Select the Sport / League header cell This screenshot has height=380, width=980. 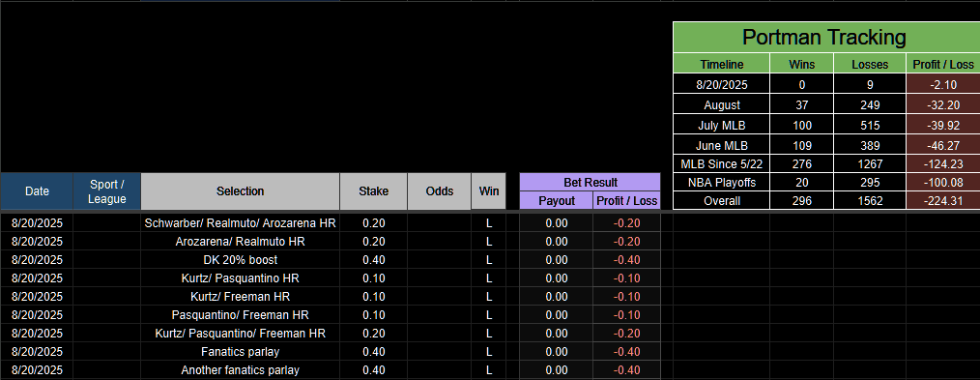(x=107, y=191)
